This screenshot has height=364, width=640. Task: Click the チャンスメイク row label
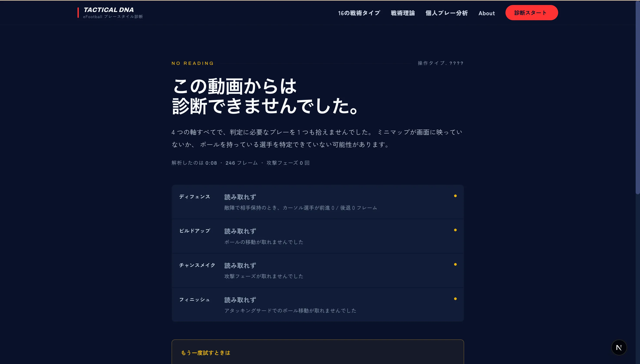[197, 265]
